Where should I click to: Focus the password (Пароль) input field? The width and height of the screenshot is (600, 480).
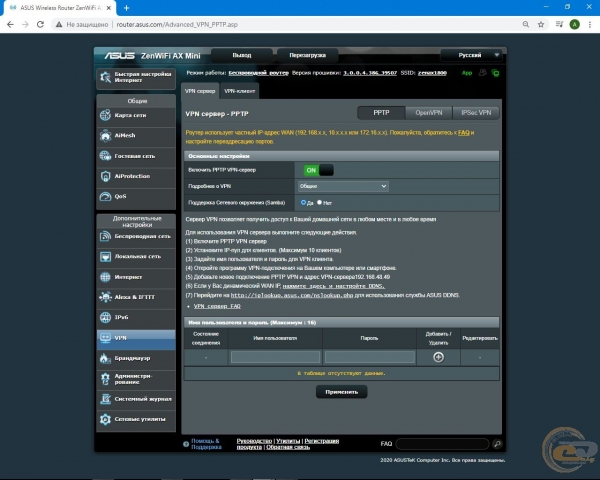coord(370,357)
